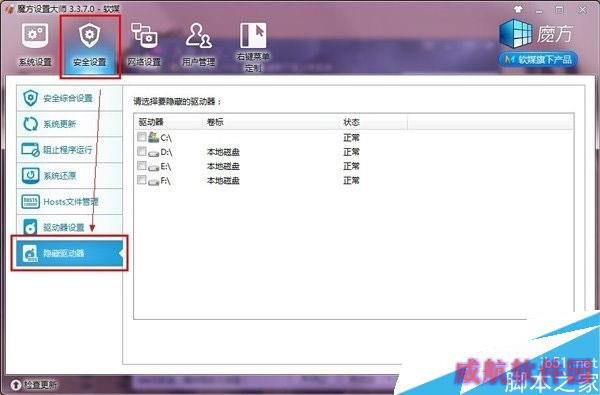Select 系统更新 in the sidebar
Viewport: 600px width, 395px height.
[69, 124]
